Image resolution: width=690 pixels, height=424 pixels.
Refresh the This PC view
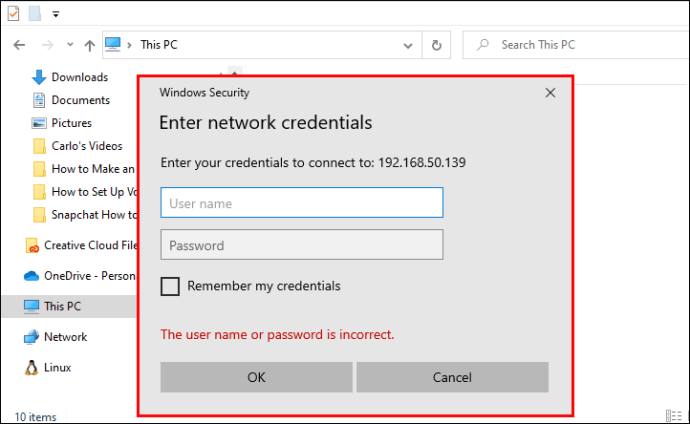[x=436, y=45]
